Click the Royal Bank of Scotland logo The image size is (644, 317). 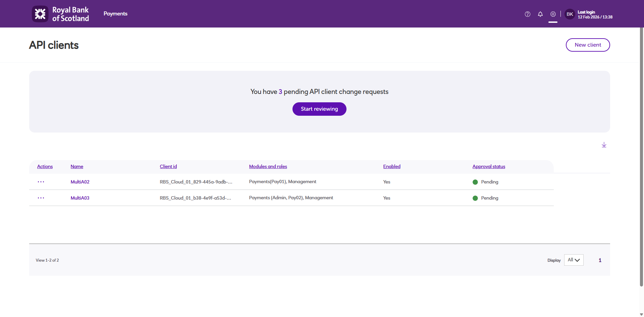click(60, 14)
